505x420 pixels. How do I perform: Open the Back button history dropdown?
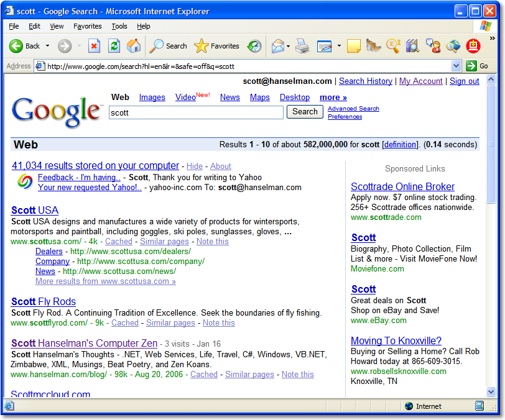click(47, 46)
